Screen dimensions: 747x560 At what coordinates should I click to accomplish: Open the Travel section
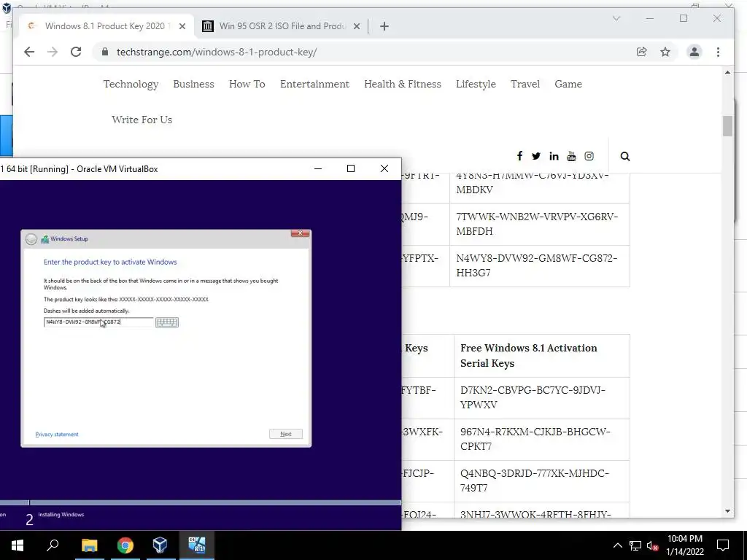[x=525, y=85]
